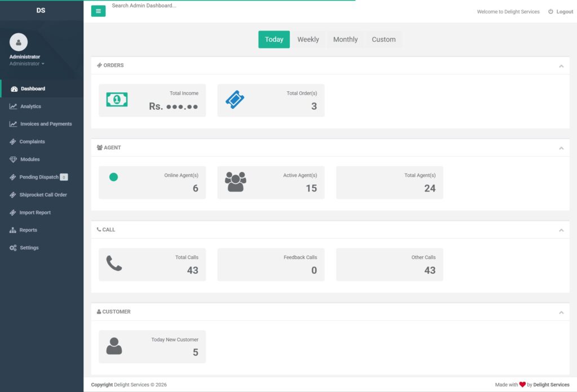Switch to the Monthly tab

coord(345,39)
